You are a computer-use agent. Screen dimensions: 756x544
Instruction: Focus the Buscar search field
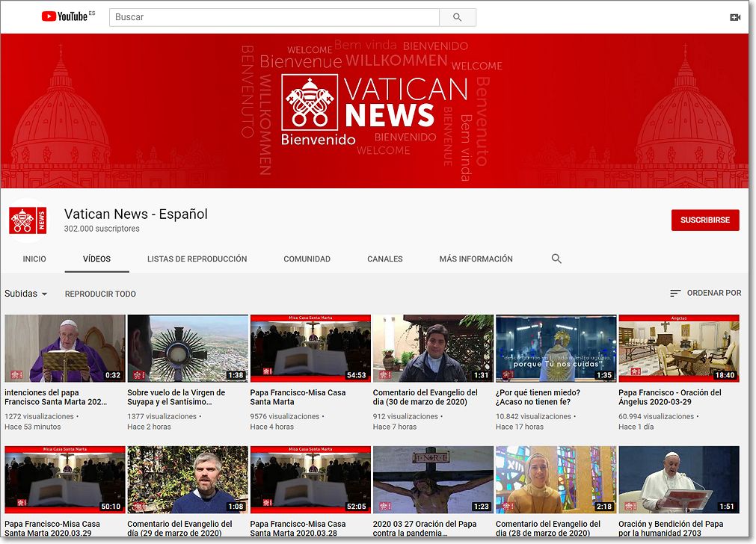[274, 17]
